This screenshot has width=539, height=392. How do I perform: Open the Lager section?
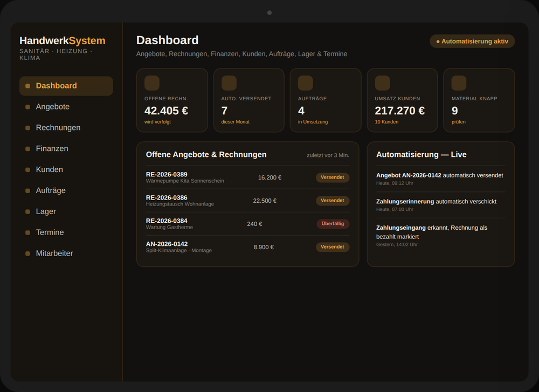click(x=66, y=212)
